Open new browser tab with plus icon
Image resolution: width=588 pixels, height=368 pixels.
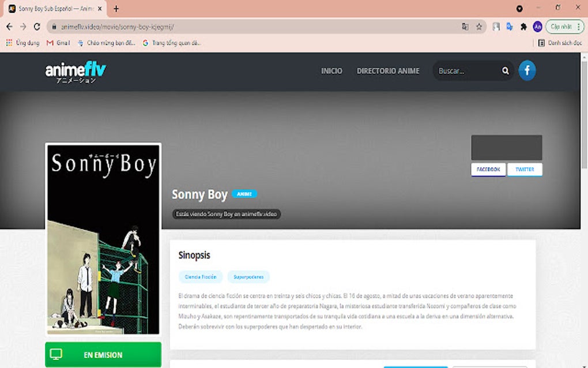pyautogui.click(x=116, y=9)
